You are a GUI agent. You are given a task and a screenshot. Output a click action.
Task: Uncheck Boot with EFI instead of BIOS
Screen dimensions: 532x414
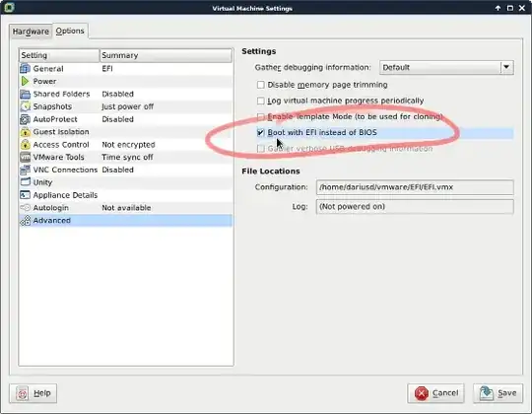pos(260,133)
